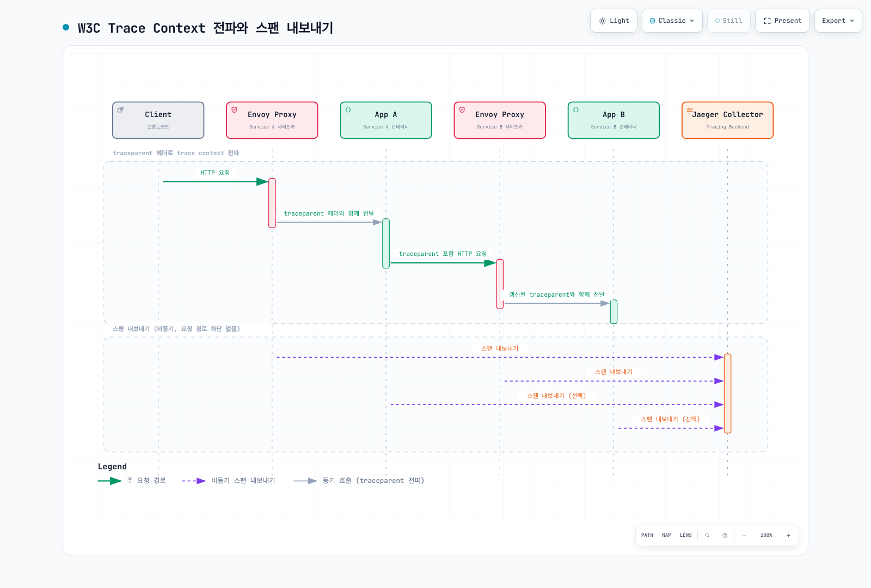
Task: Click the 100% zoom level readout
Action: 766,535
